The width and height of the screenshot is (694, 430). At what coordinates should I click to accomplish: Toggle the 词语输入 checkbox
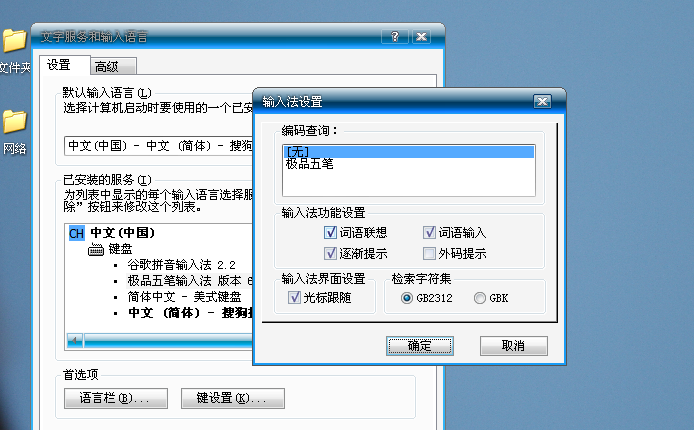[429, 232]
